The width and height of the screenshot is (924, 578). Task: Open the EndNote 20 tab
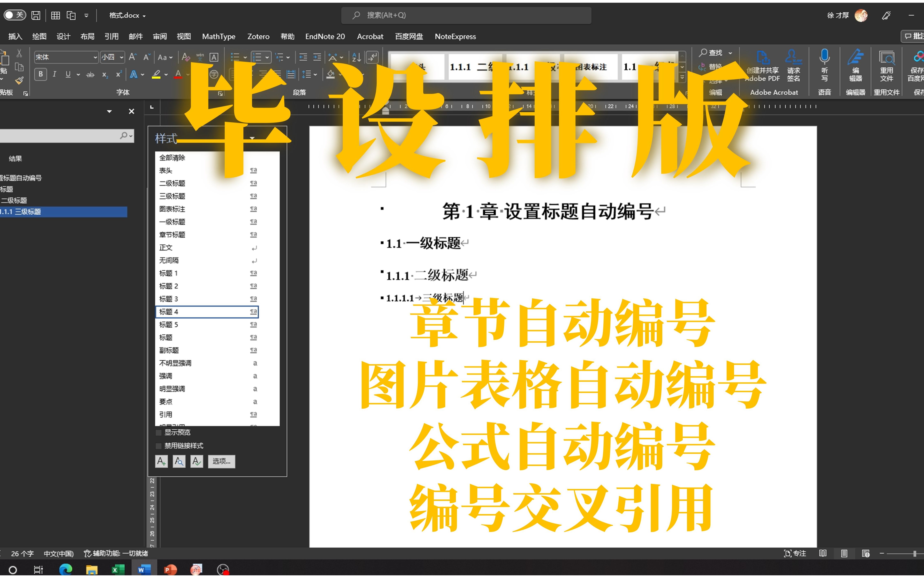[x=325, y=37]
